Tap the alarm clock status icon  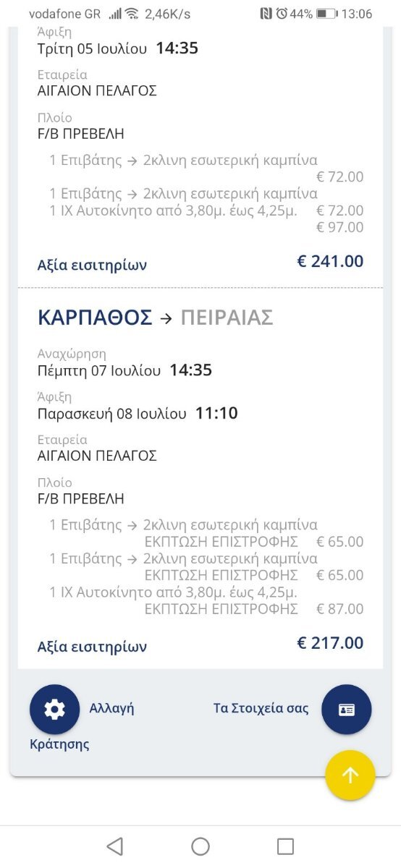[281, 14]
